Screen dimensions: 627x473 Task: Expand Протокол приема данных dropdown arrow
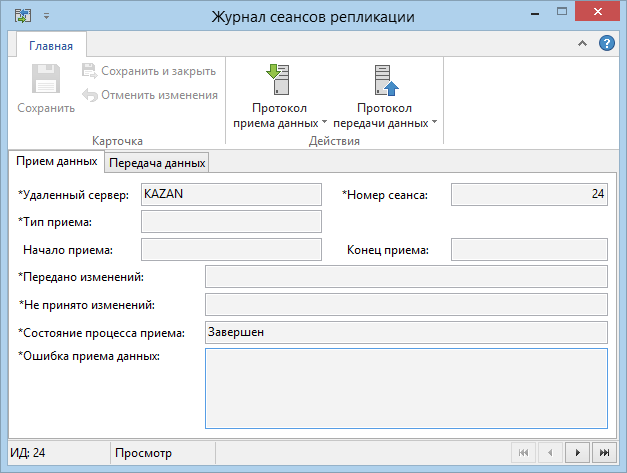point(324,121)
